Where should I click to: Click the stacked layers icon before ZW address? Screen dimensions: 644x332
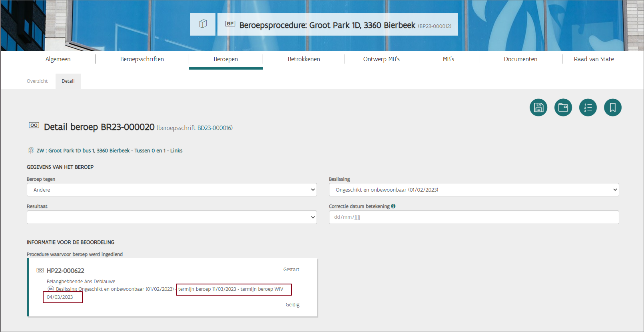tap(31, 150)
